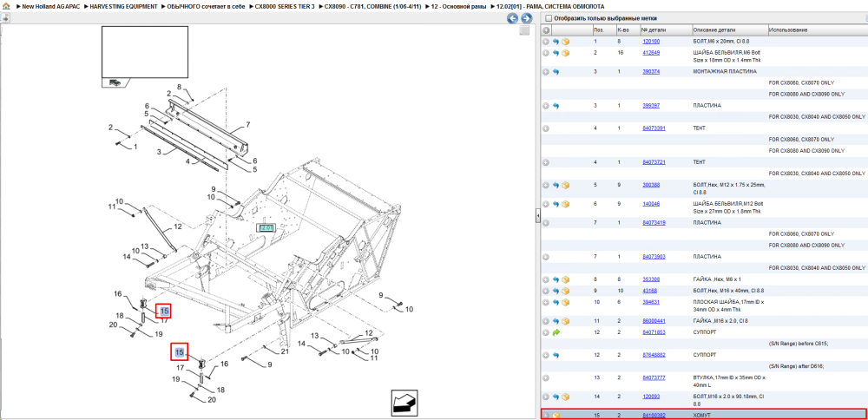This screenshot has height=420, width=868.
Task: Open part number link 120100
Action: pyautogui.click(x=650, y=42)
